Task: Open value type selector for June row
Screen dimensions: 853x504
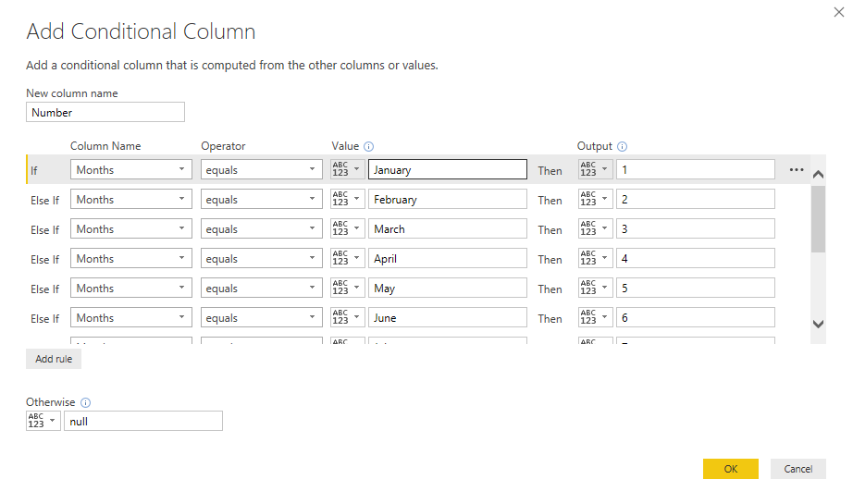Action: (x=348, y=317)
